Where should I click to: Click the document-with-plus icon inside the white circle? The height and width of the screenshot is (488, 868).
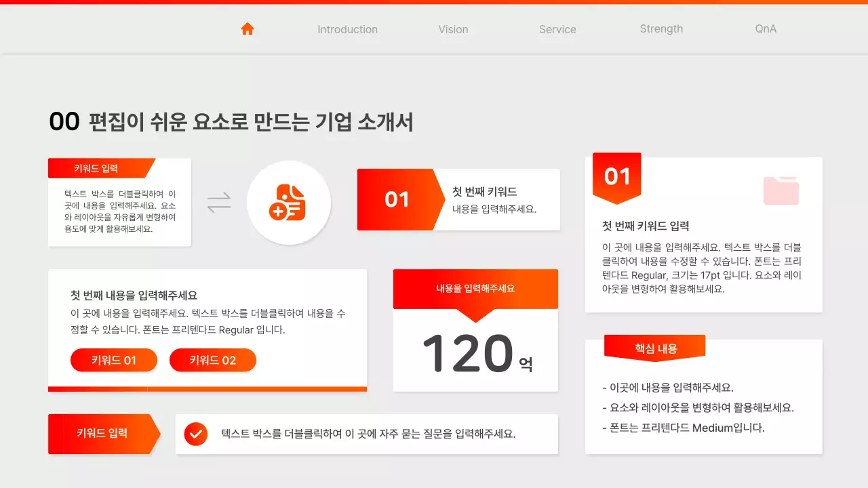coord(290,202)
